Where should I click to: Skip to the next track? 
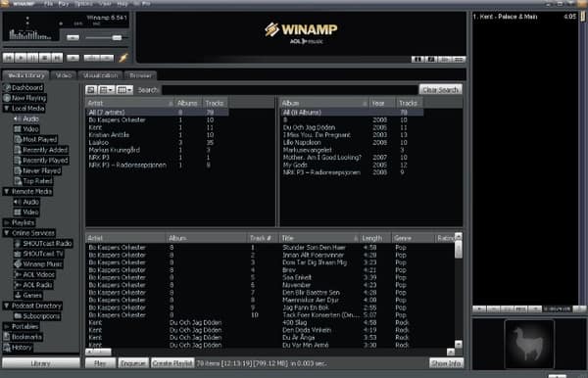click(57, 58)
